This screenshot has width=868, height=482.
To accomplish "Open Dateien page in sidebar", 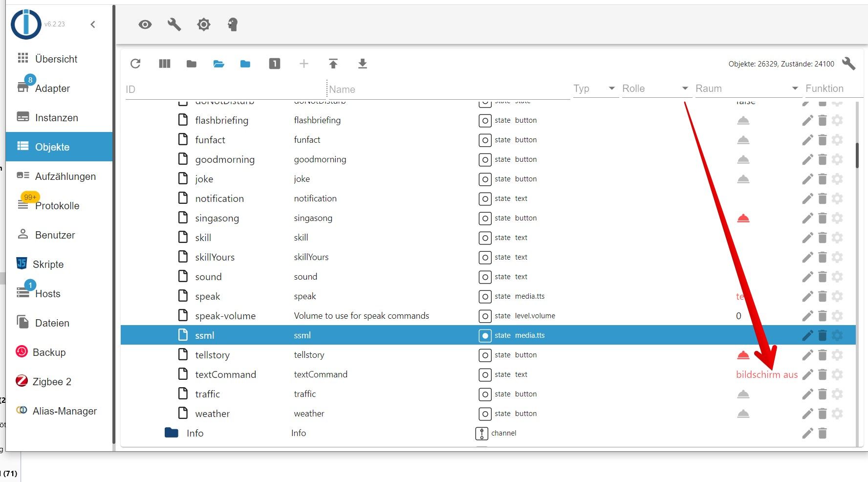I will [59, 323].
